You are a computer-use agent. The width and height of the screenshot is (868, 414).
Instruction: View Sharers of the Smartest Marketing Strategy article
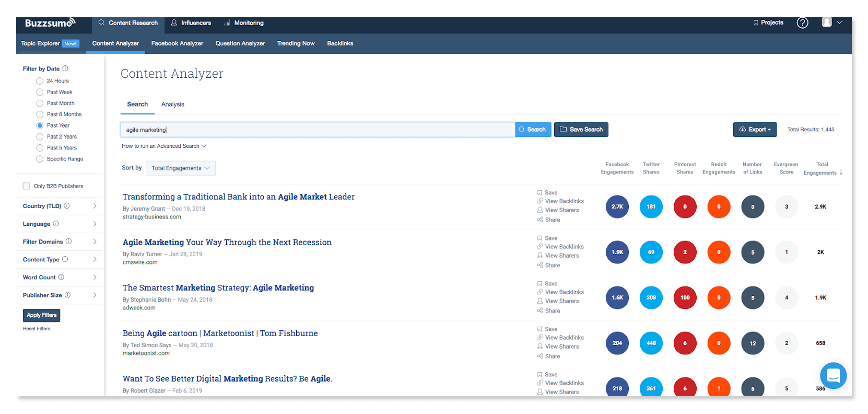click(x=558, y=301)
